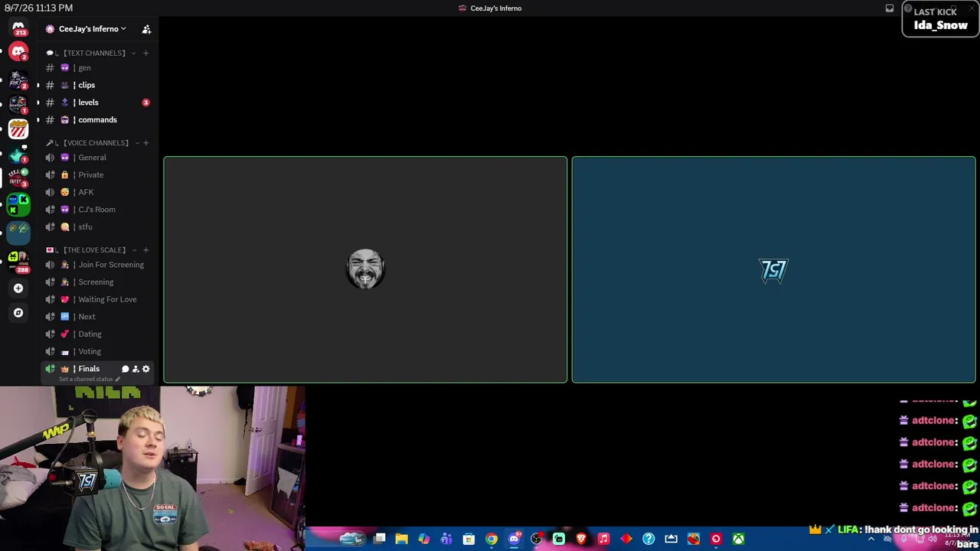Open Microsoft Store taskbar icon

tap(469, 540)
